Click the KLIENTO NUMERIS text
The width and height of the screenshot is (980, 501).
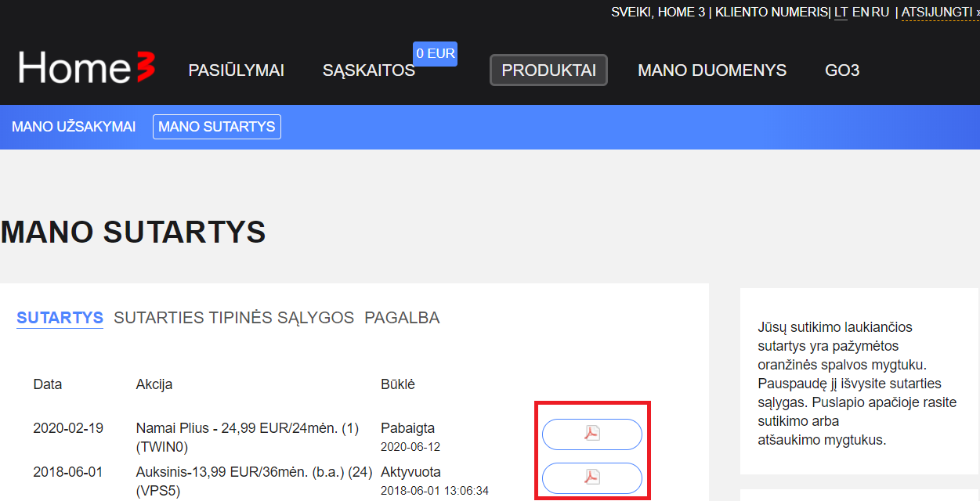[x=772, y=13]
